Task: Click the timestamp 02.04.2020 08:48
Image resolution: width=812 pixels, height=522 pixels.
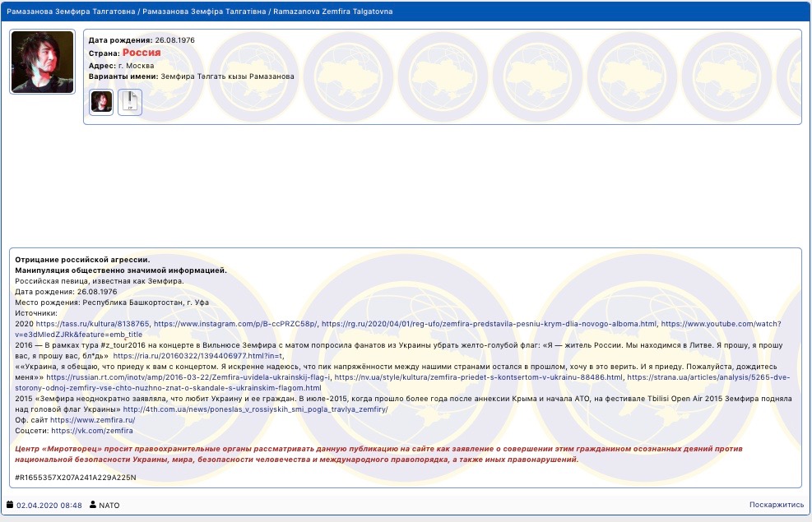Action: (x=49, y=505)
